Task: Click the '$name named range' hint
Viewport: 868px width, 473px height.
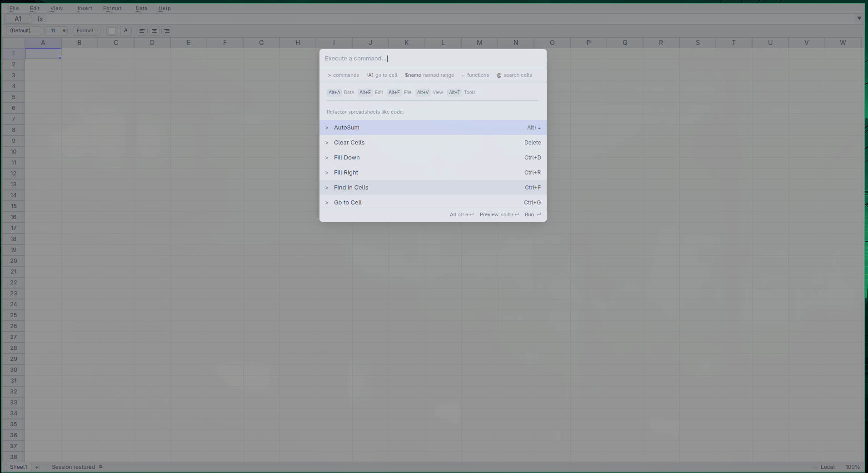Action: [x=429, y=75]
